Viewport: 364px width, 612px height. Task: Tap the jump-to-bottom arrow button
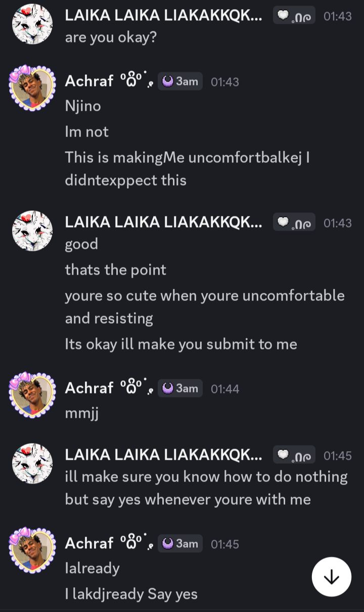pyautogui.click(x=331, y=577)
